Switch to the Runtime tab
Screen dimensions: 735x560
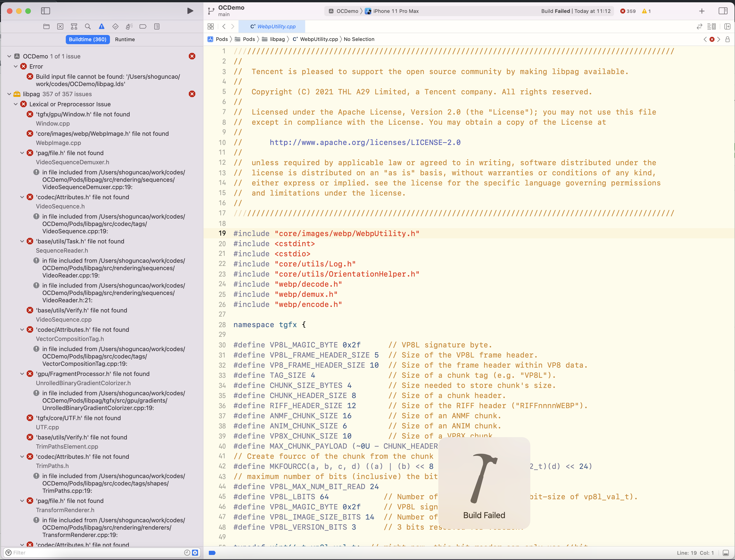(125, 39)
